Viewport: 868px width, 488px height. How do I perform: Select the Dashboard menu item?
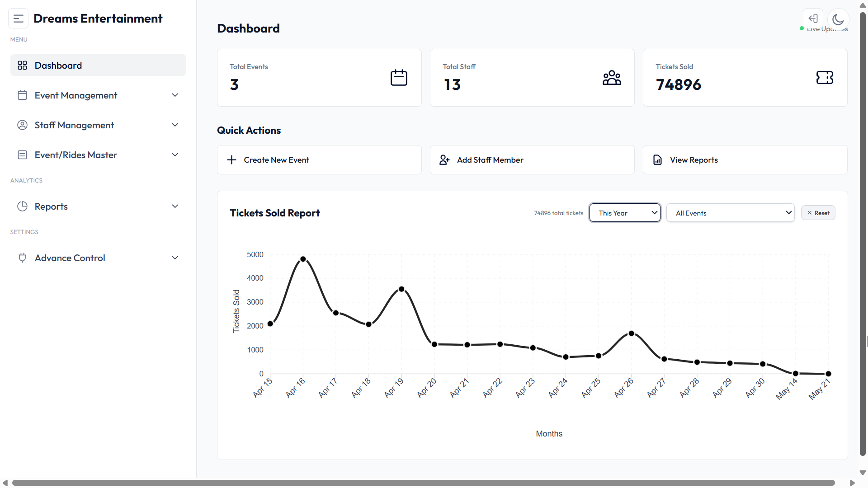[x=98, y=66]
